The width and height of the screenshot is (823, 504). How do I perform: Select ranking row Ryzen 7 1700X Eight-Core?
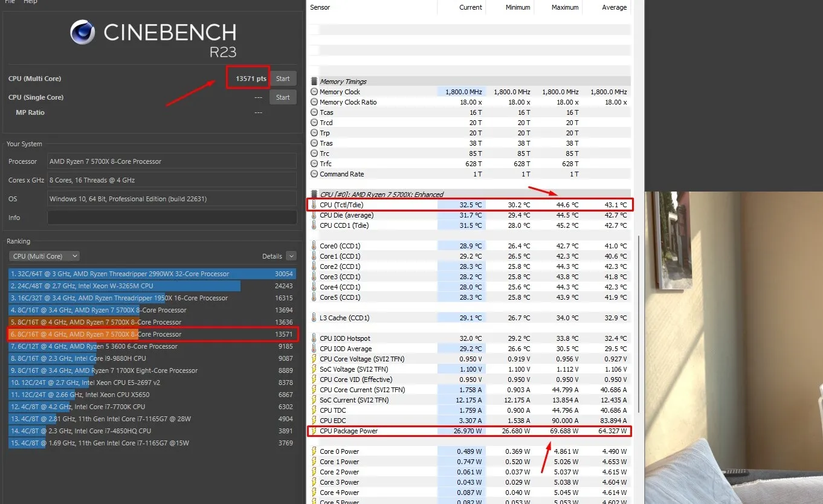(x=152, y=370)
